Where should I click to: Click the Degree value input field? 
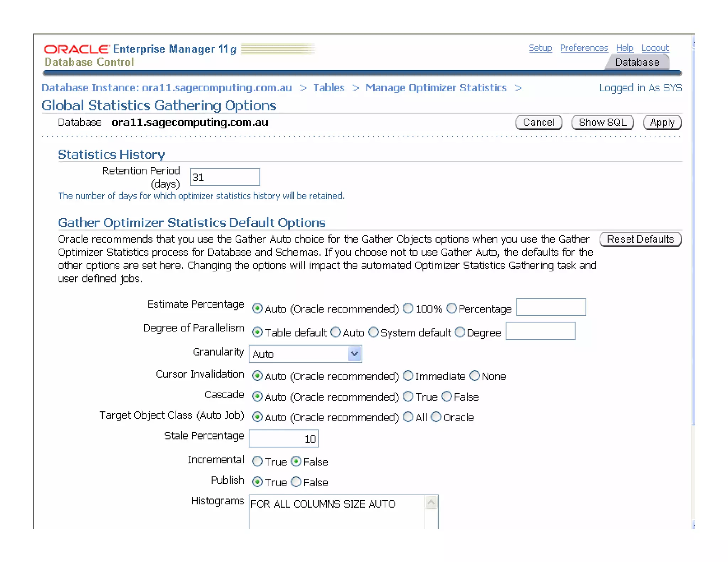pyautogui.click(x=540, y=331)
